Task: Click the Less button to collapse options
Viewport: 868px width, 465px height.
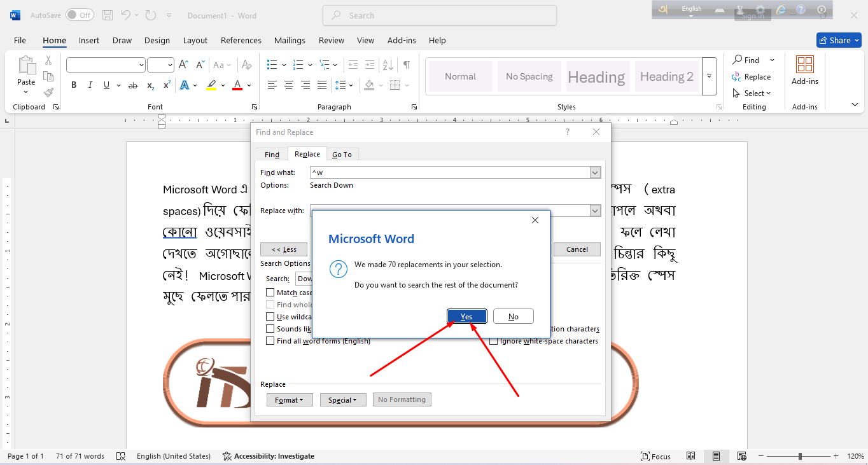Action: coord(283,249)
